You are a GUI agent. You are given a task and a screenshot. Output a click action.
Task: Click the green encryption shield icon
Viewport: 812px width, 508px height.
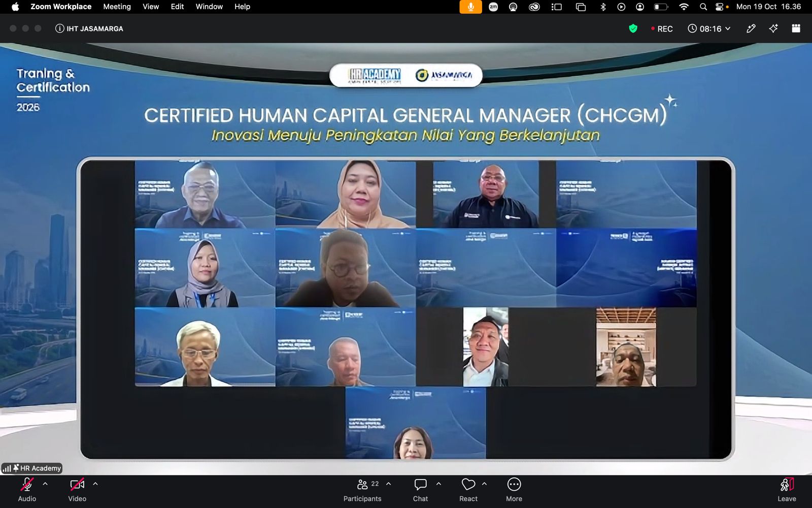(633, 28)
